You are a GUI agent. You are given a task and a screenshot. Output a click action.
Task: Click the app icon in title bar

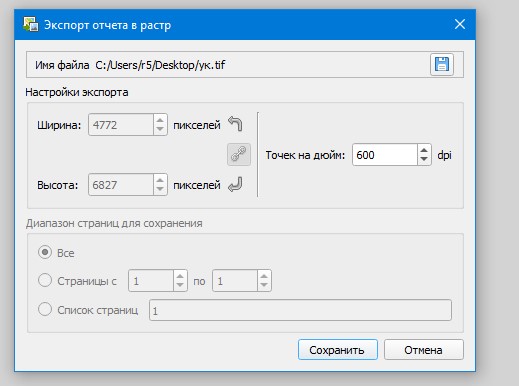coord(31,24)
